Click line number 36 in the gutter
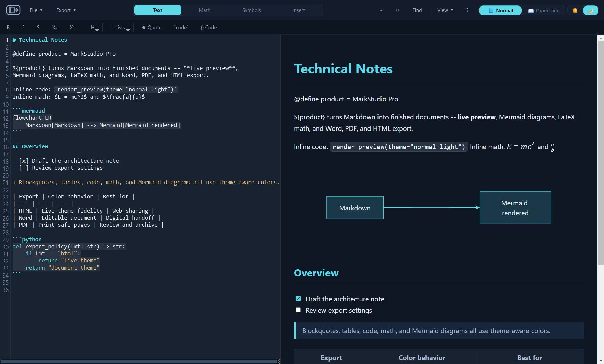The width and height of the screenshot is (604, 364). click(x=6, y=290)
